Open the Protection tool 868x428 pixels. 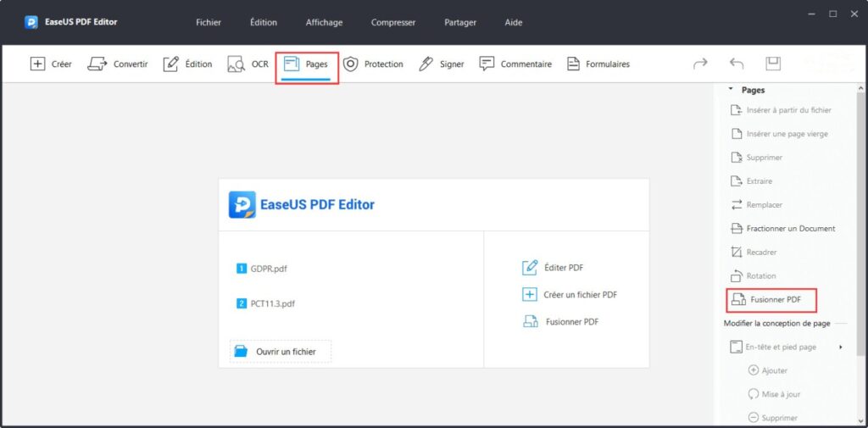[373, 64]
